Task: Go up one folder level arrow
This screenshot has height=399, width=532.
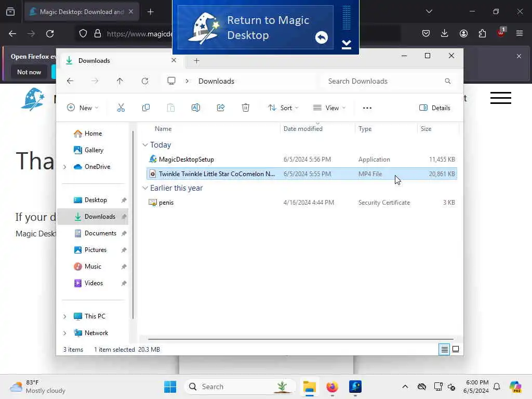Action: click(120, 81)
